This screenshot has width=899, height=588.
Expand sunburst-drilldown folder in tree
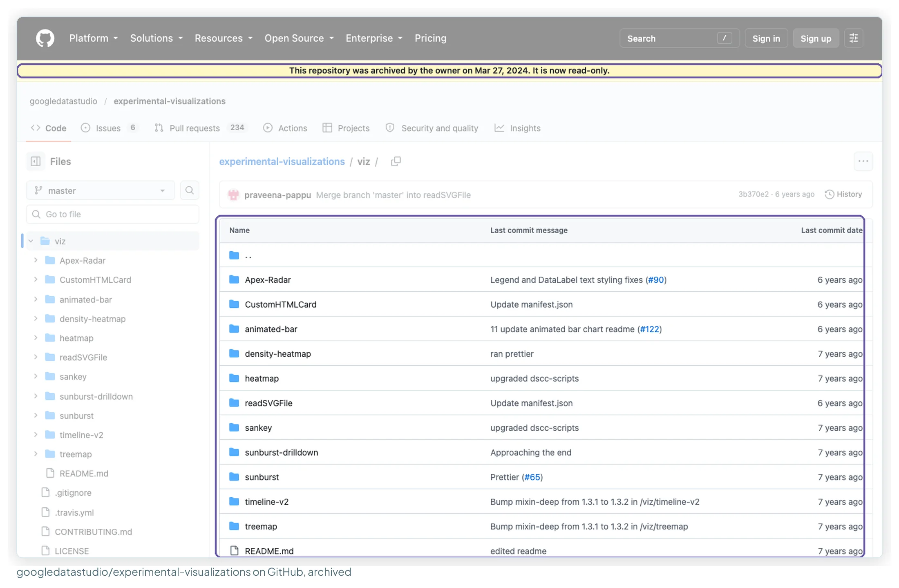pos(36,396)
